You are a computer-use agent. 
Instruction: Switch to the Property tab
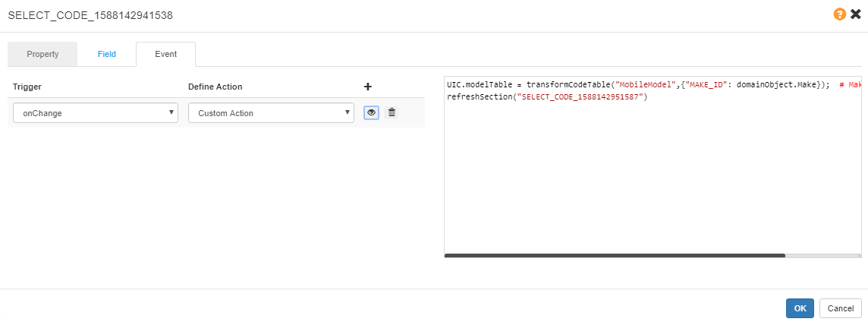(x=42, y=55)
